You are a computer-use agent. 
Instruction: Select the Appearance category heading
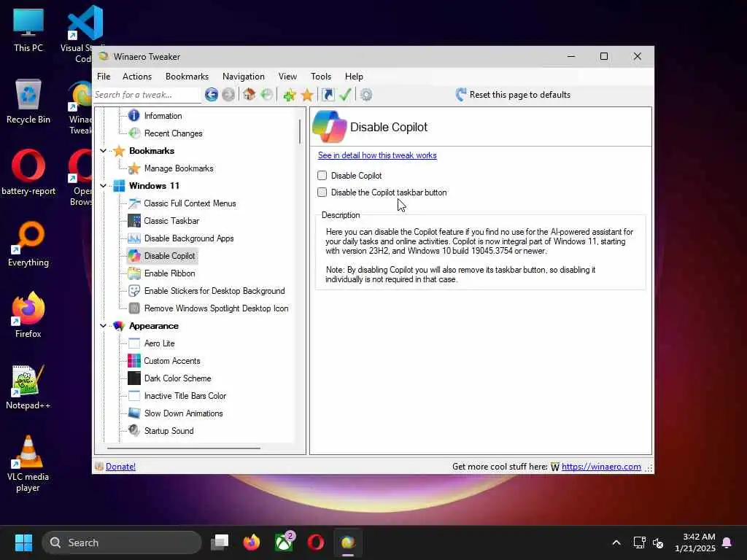[153, 326]
